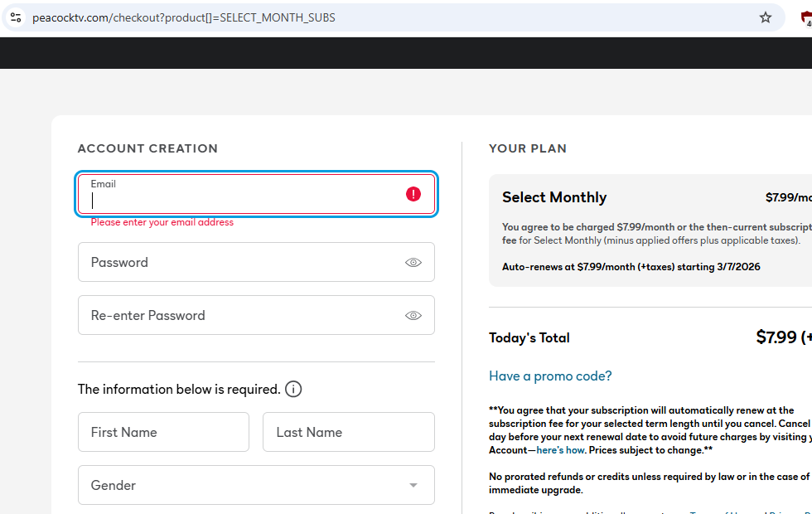Viewport: 812px width, 514px height.
Task: Click the 'No prorated refunds or credits' paragraph
Action: click(650, 483)
